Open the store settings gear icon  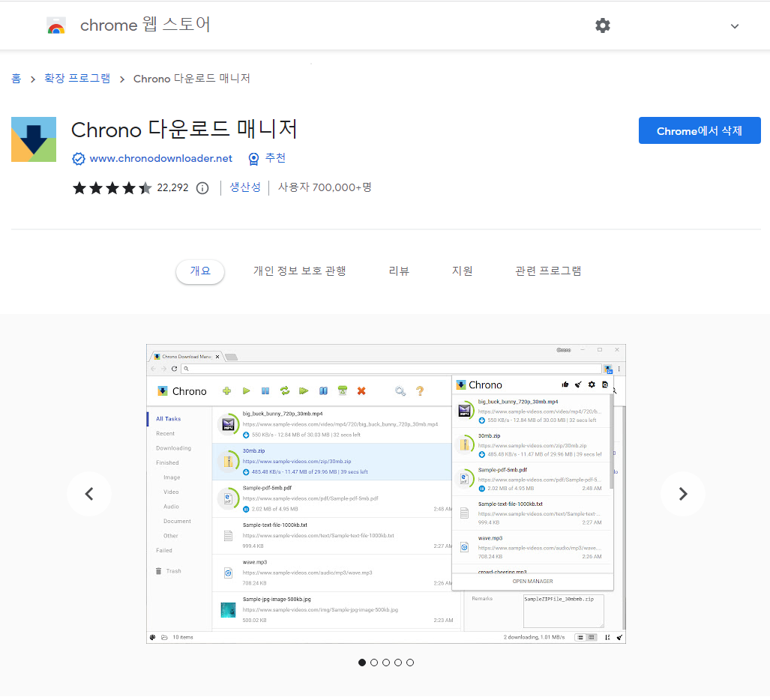point(603,25)
